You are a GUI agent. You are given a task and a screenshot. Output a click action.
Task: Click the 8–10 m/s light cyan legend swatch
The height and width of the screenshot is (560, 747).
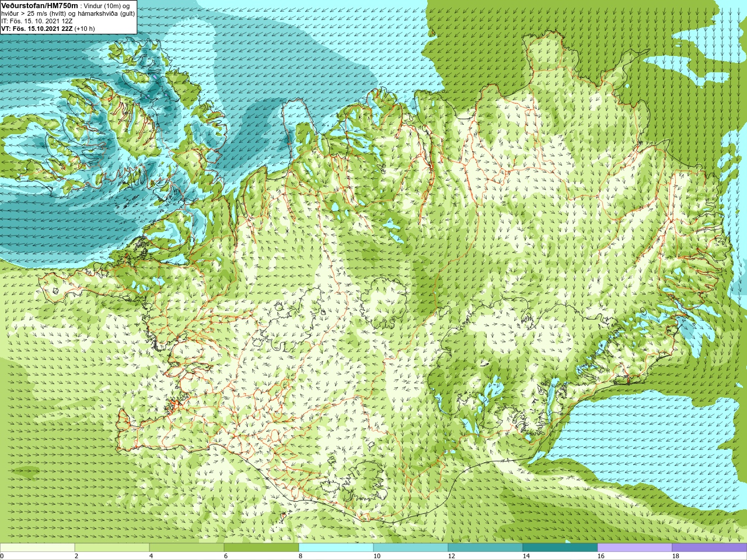[x=336, y=548]
